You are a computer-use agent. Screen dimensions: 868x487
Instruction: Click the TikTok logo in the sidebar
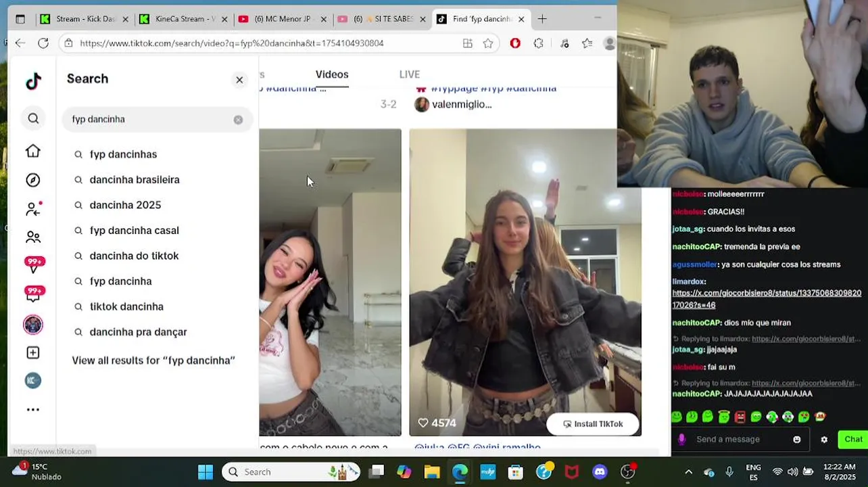pos(33,81)
